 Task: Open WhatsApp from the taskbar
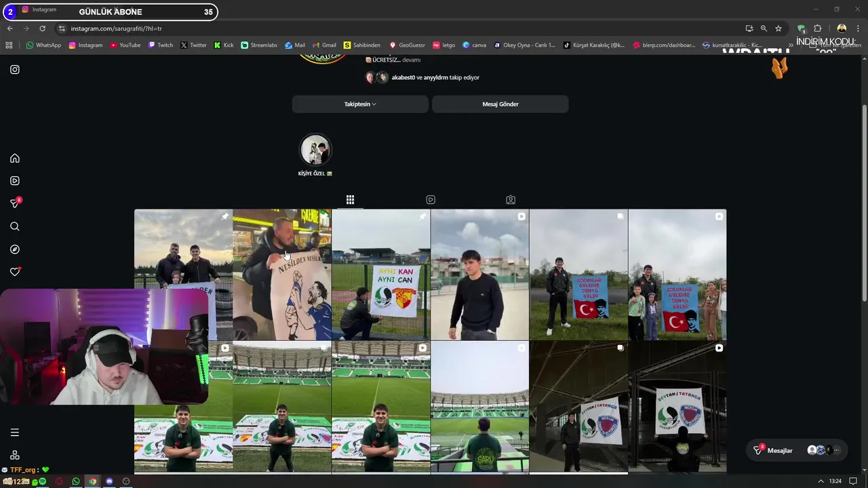[x=76, y=481]
